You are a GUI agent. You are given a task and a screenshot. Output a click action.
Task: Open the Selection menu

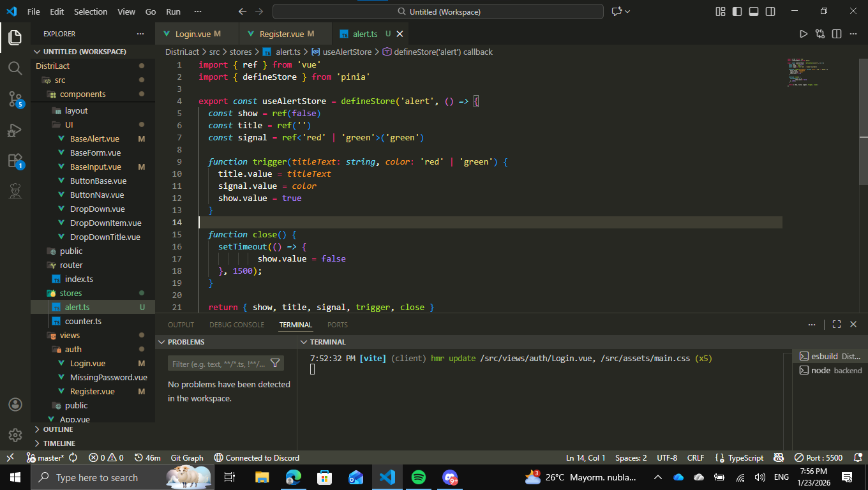click(x=91, y=11)
